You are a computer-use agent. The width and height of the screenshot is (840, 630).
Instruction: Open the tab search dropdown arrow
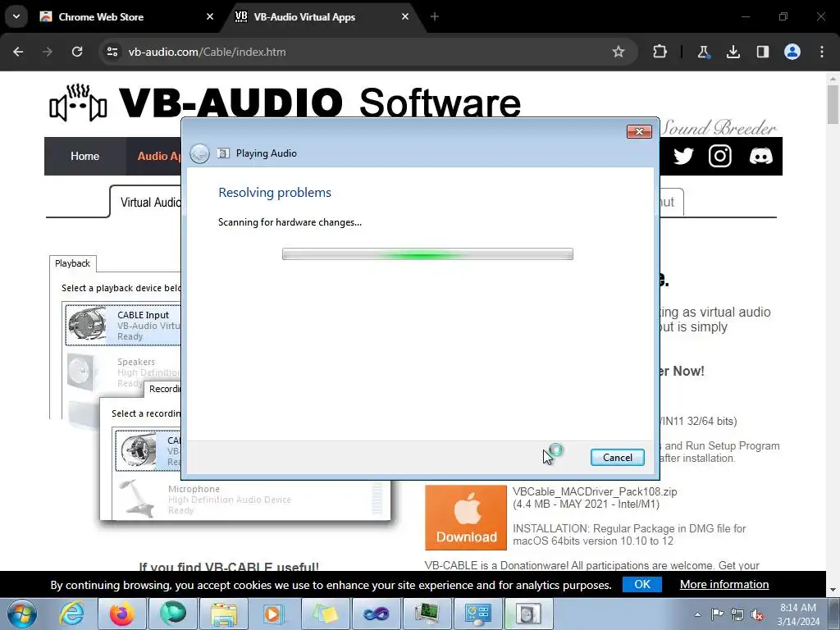(16, 16)
